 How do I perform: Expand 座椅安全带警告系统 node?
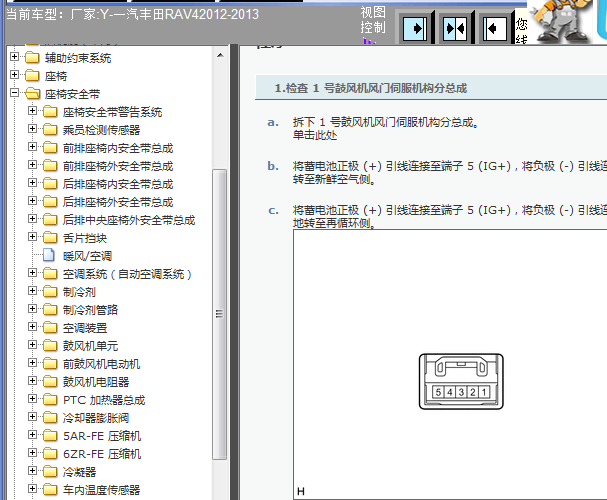(x=33, y=111)
